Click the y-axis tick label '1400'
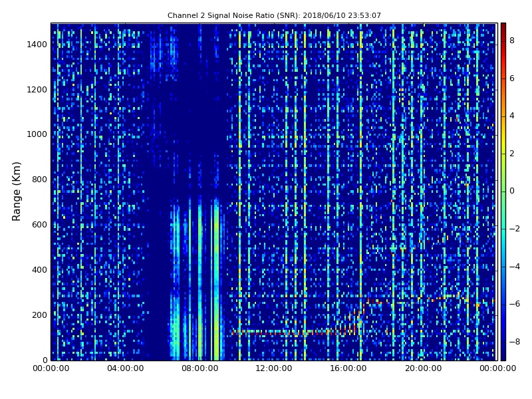 click(x=37, y=45)
